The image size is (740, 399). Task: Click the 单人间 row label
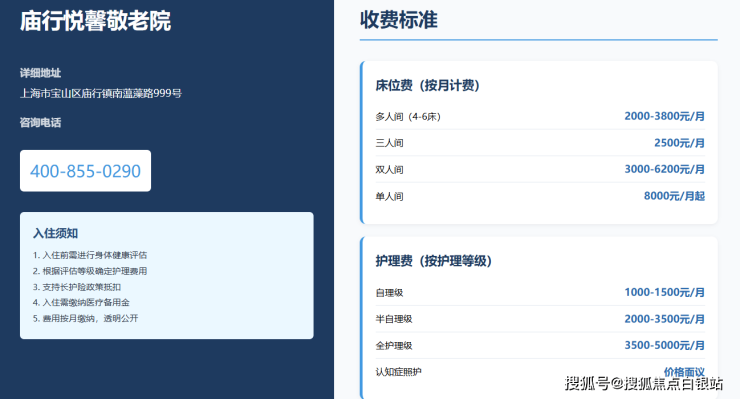(x=389, y=196)
